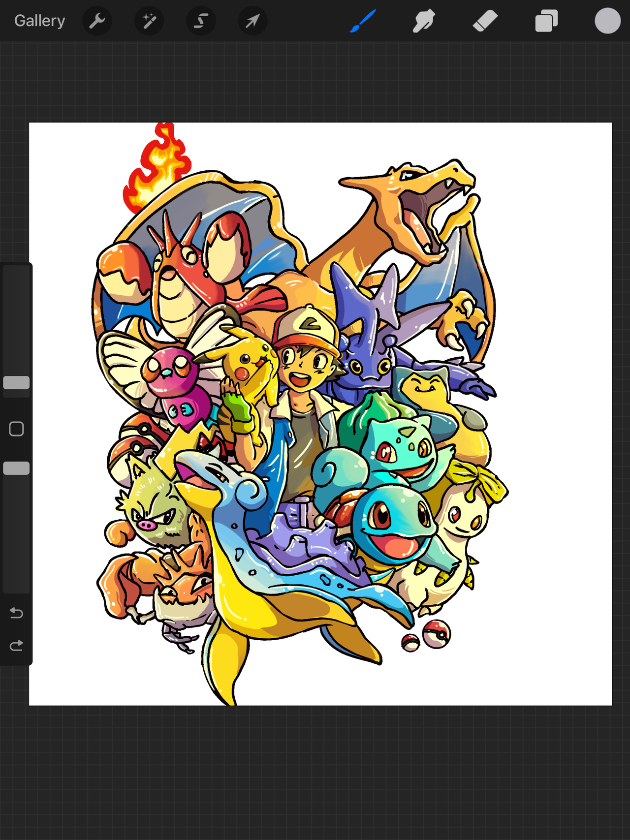The height and width of the screenshot is (840, 630).
Task: Activate the Selection S-ribbon tool
Action: 201,21
